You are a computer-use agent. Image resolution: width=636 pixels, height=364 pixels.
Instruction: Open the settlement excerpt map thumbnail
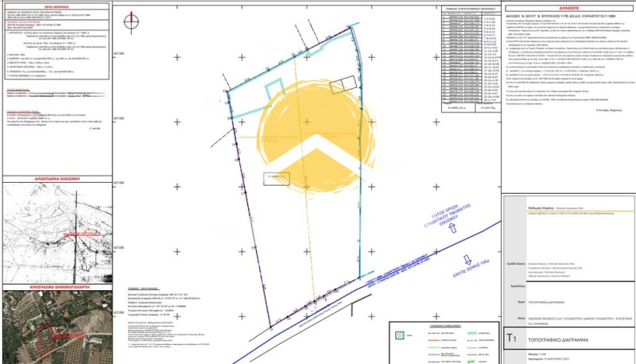point(57,233)
